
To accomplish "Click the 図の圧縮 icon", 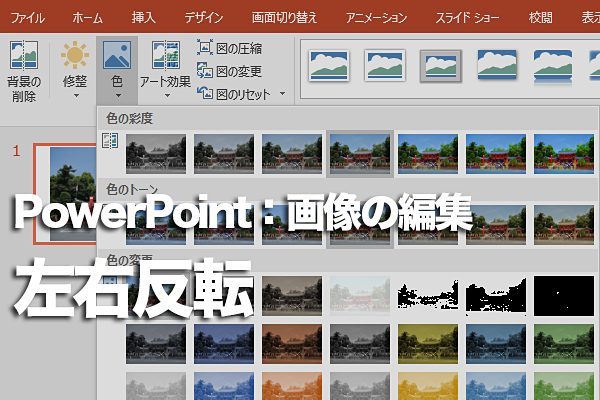I will (x=205, y=48).
